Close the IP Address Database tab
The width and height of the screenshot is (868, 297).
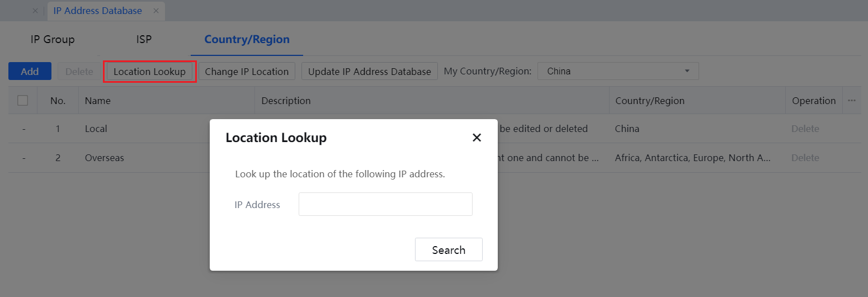(156, 11)
